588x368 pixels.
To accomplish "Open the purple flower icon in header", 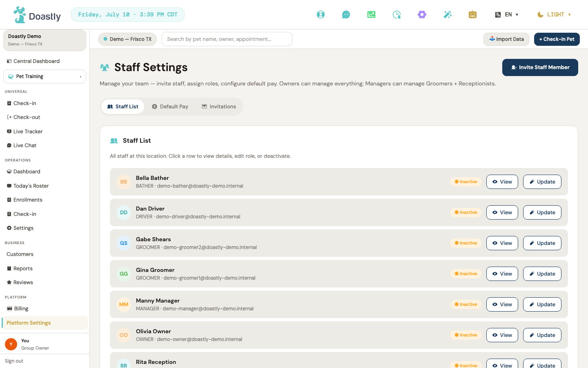I will 422,15.
